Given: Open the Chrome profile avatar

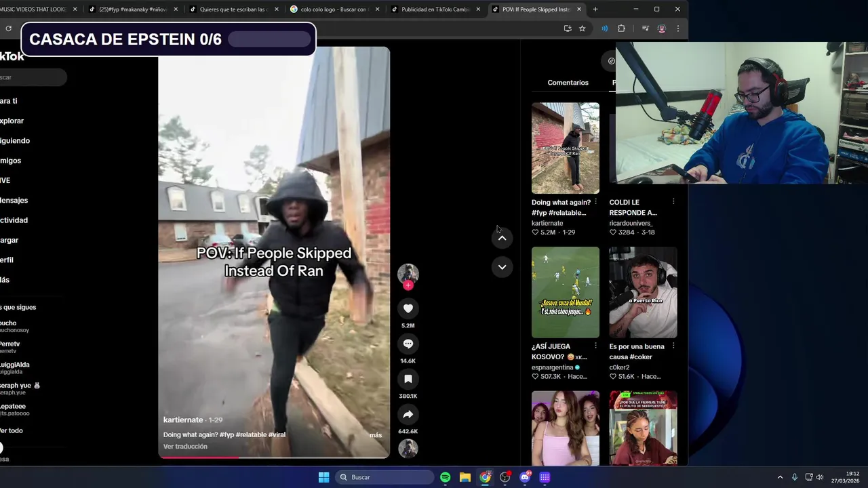Looking at the screenshot, I should 662,28.
